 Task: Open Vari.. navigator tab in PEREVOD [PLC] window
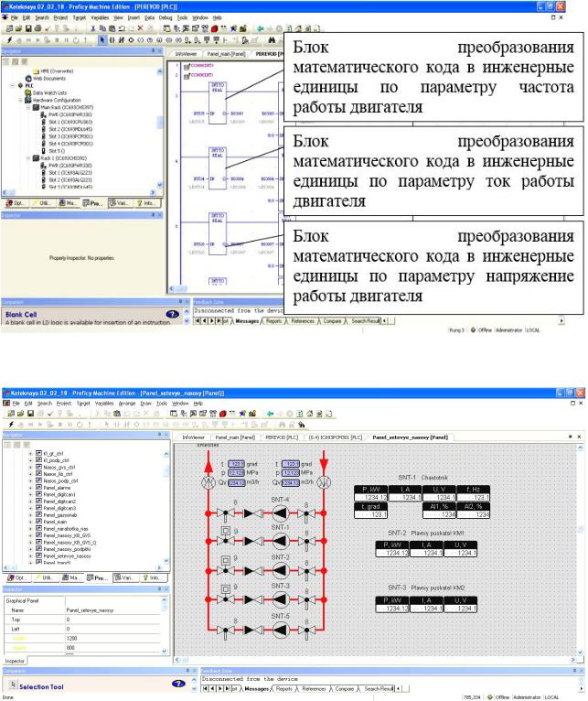[x=119, y=203]
